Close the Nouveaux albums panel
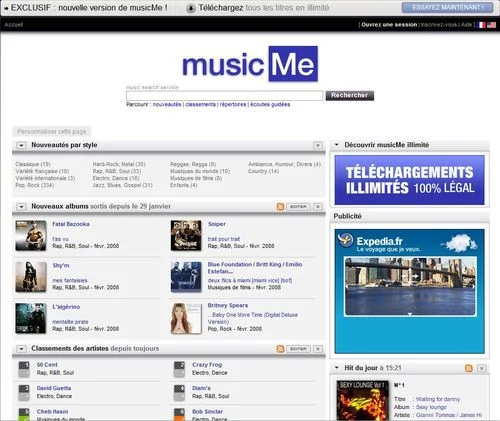This screenshot has height=421, width=500. coord(318,207)
